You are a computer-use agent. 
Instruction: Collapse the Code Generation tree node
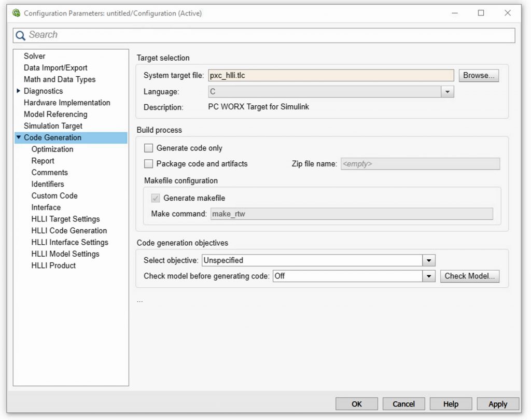(19, 137)
